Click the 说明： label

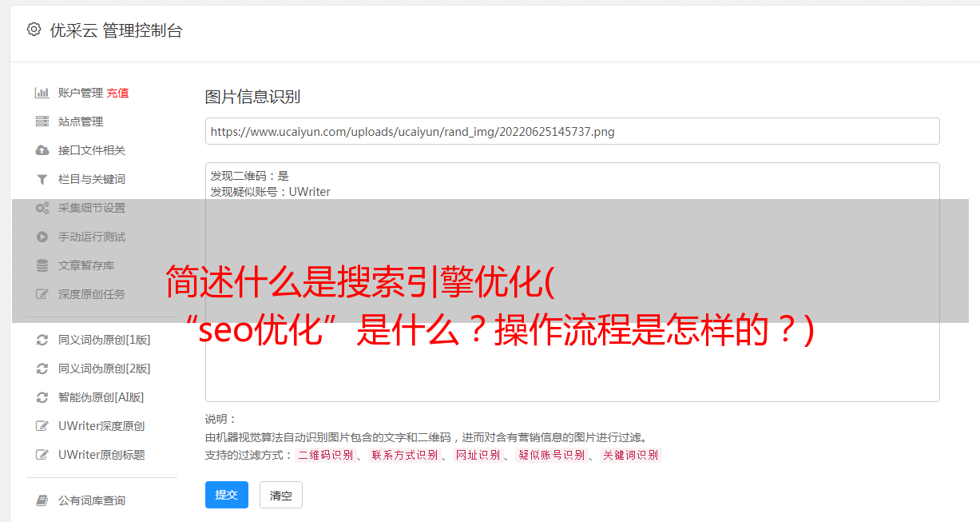220,420
